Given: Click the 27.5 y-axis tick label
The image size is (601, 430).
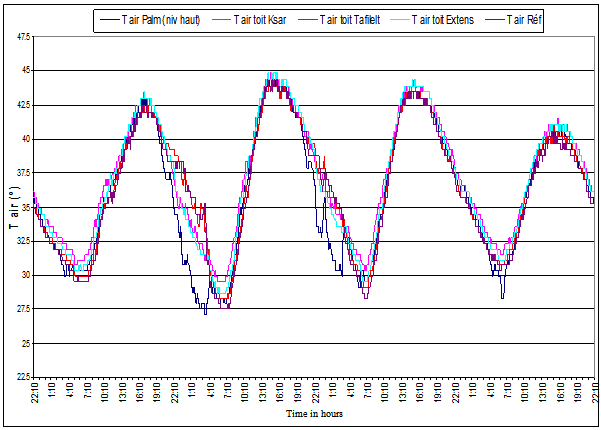Looking at the screenshot, I should [22, 309].
